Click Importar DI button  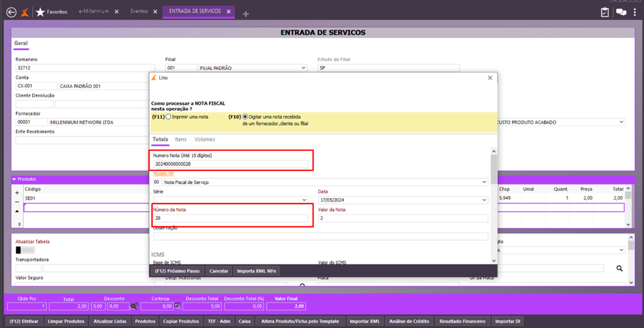coord(508,322)
